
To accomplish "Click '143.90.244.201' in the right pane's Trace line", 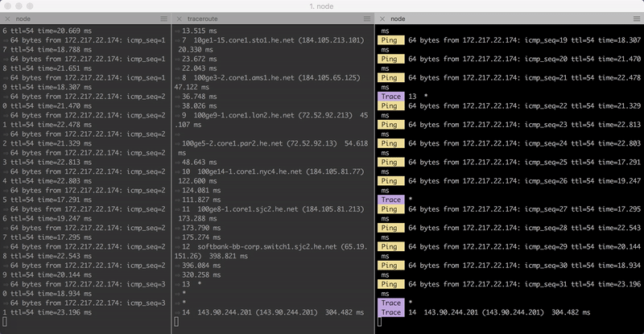I will tap(451, 312).
